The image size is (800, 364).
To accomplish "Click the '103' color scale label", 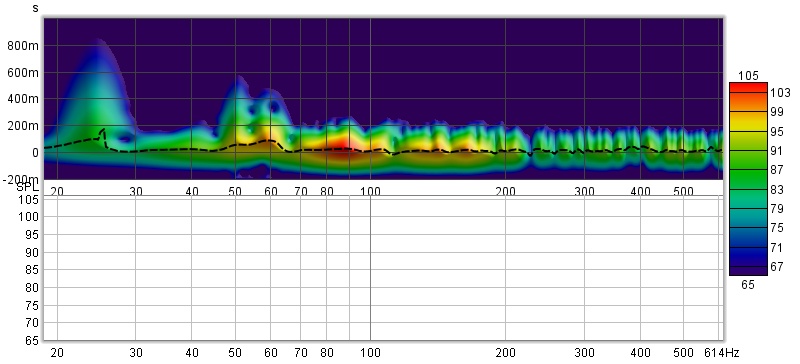I will coord(780,92).
